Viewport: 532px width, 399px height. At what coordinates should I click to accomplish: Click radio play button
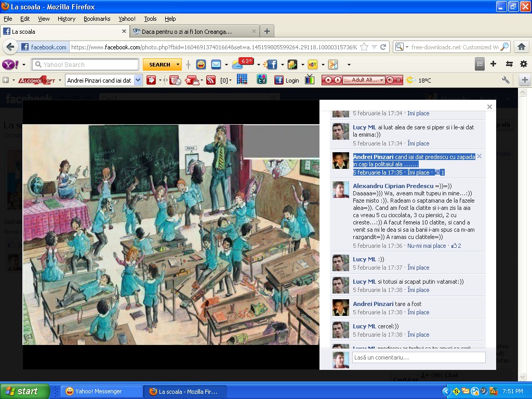(x=337, y=80)
